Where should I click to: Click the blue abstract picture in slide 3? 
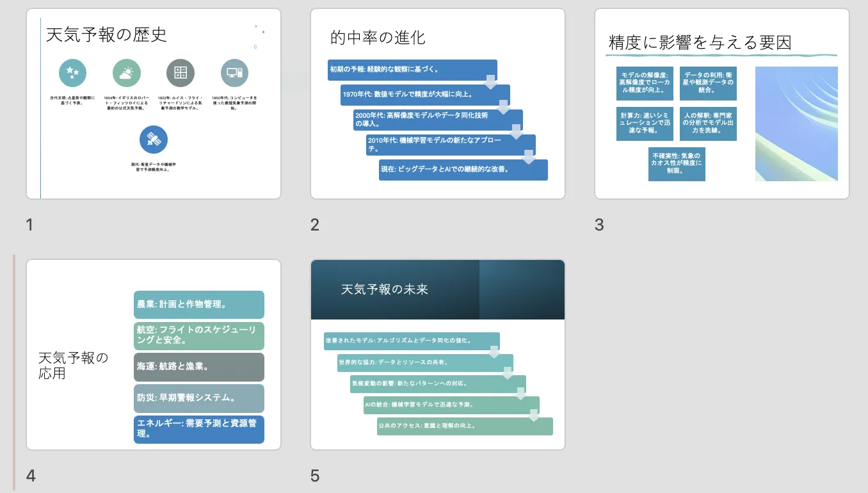(796, 124)
